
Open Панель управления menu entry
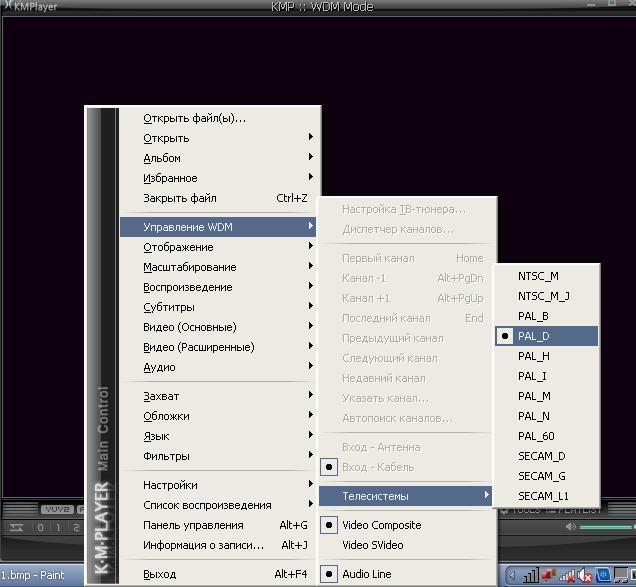193,525
